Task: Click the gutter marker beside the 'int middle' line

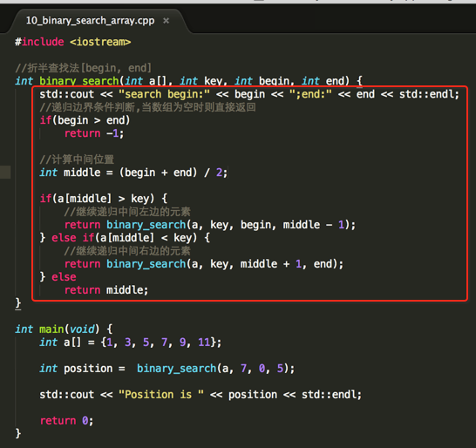Action: point(5,172)
